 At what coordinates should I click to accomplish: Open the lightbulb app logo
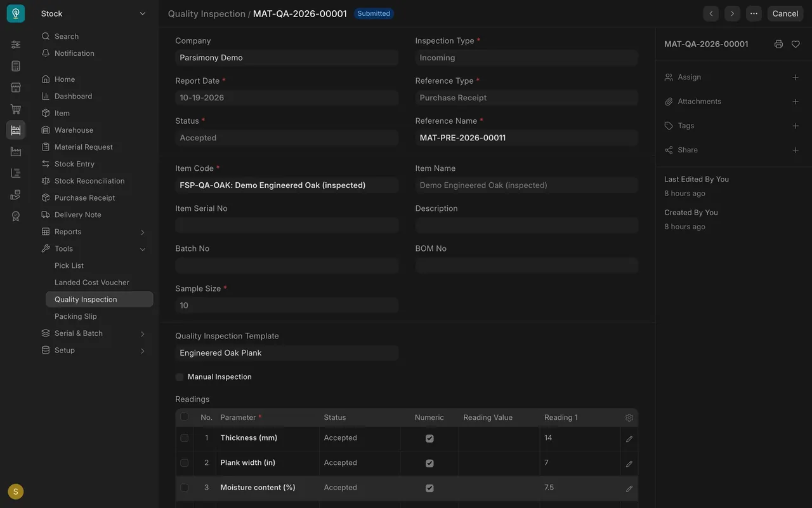click(16, 13)
